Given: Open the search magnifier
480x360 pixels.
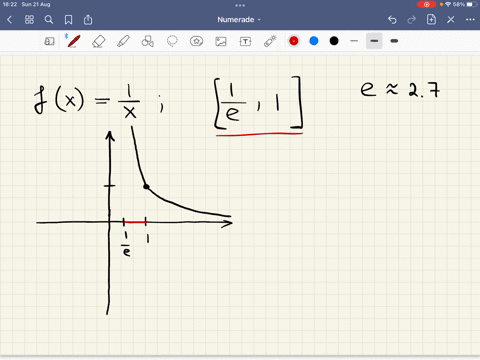Looking at the screenshot, I should point(49,20).
